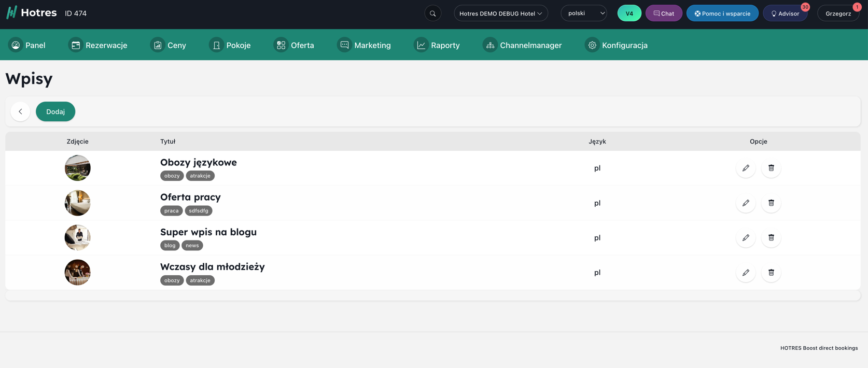Click the Dodaj button

pyautogui.click(x=55, y=111)
